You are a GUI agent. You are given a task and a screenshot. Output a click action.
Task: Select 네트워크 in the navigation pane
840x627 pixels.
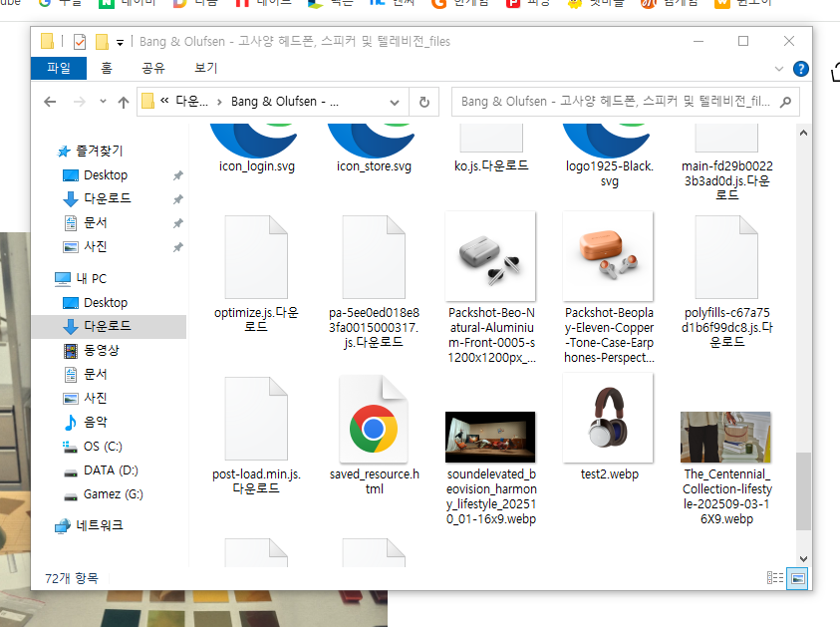coord(99,525)
